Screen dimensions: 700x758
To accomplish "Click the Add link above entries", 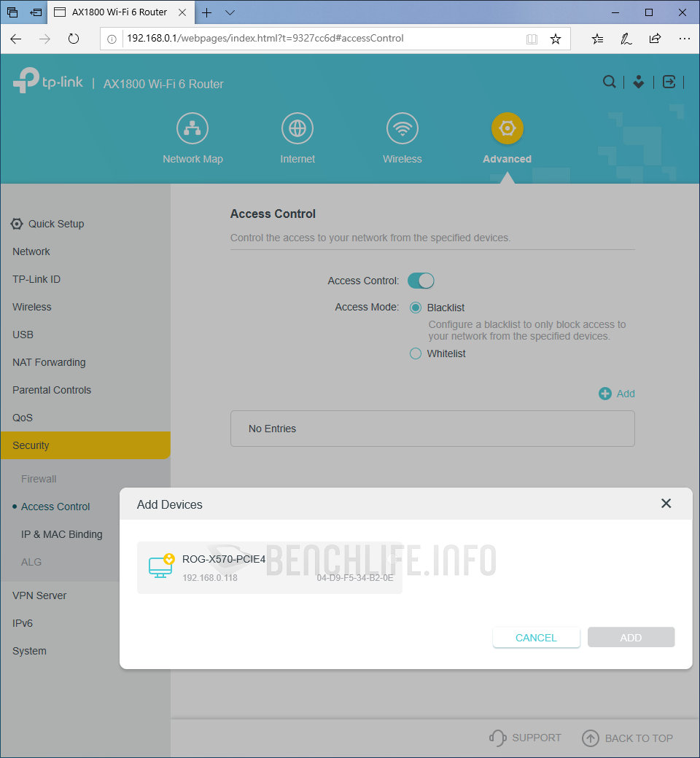I will [625, 394].
